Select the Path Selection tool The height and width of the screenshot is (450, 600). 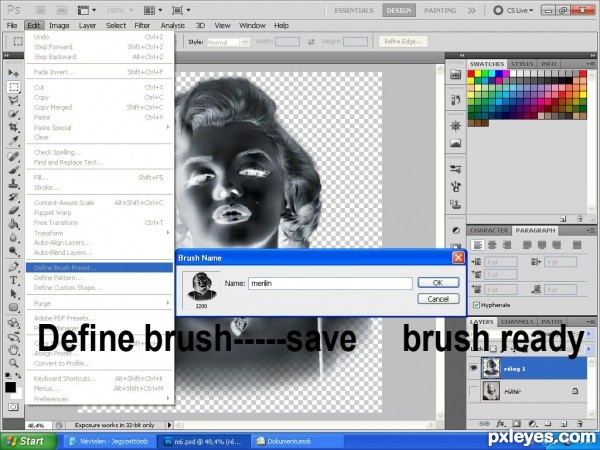13,294
